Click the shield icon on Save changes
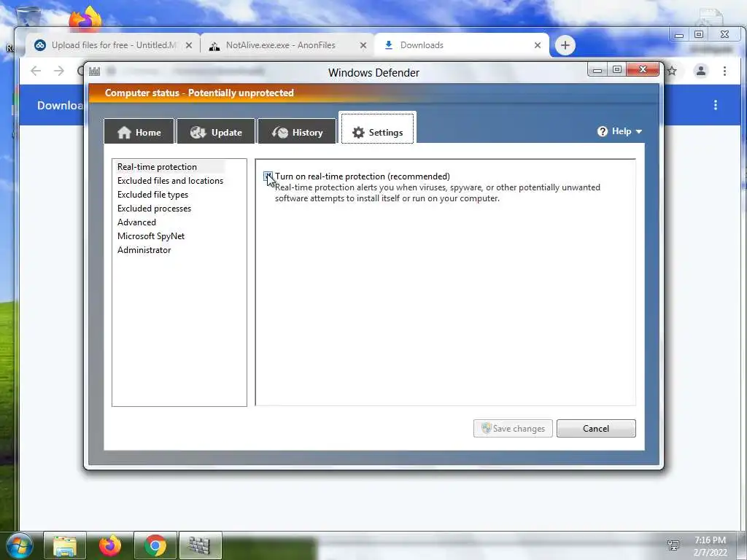The image size is (747, 560). (x=486, y=428)
